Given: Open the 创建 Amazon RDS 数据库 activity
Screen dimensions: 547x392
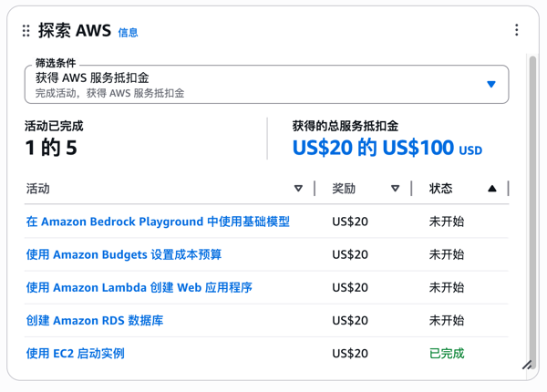Looking at the screenshot, I should (95, 320).
